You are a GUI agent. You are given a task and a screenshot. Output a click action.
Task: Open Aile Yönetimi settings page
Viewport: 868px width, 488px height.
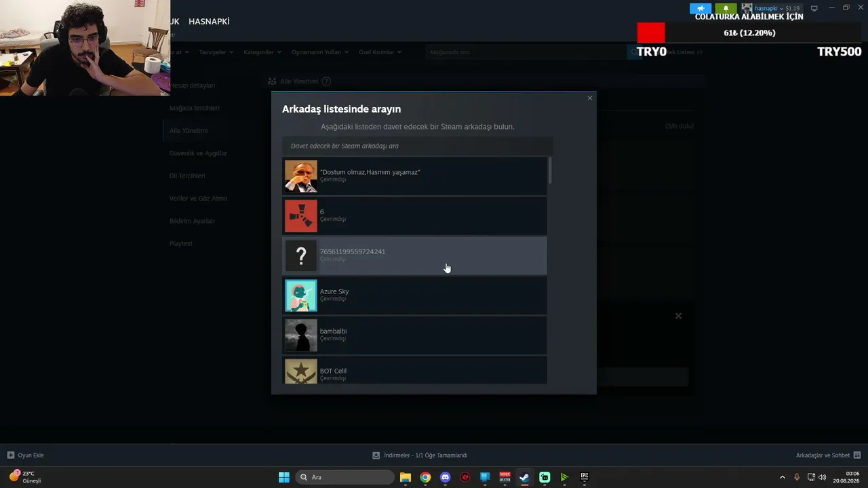click(189, 130)
